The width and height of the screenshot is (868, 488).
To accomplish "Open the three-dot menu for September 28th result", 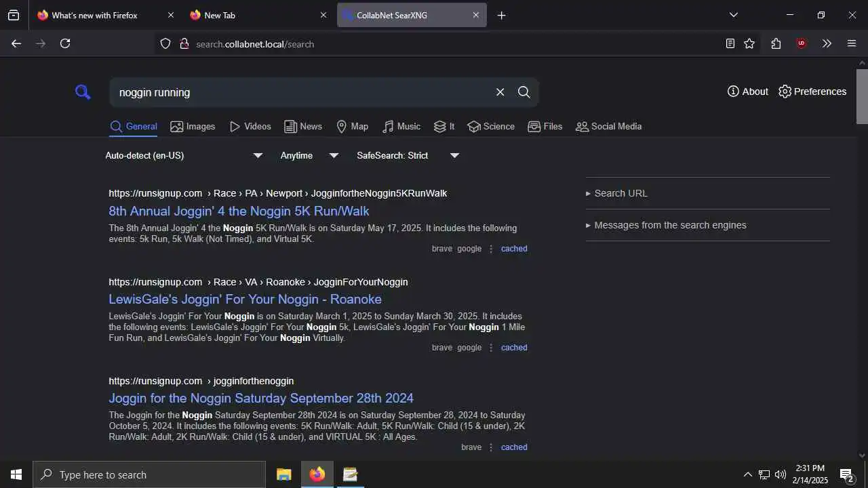I will [x=492, y=447].
